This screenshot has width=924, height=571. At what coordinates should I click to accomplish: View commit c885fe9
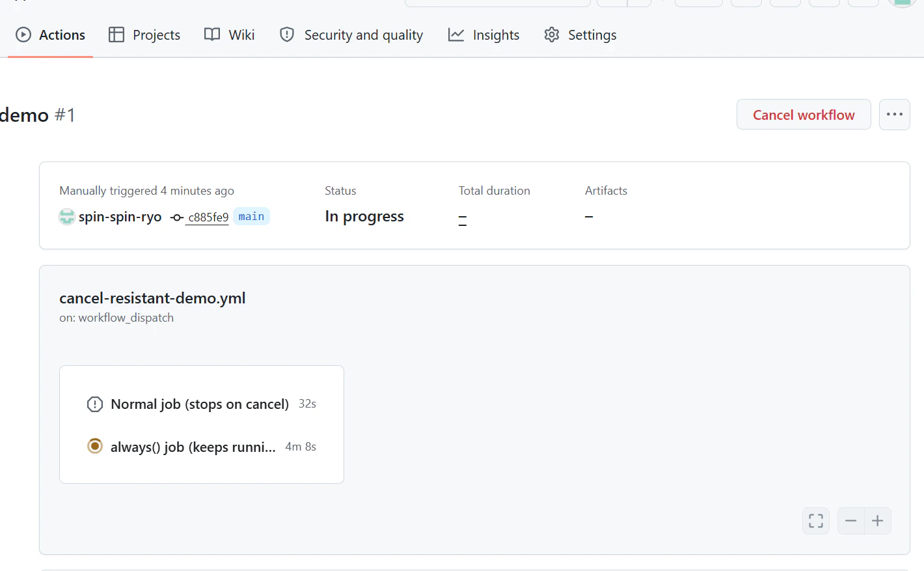pos(208,217)
